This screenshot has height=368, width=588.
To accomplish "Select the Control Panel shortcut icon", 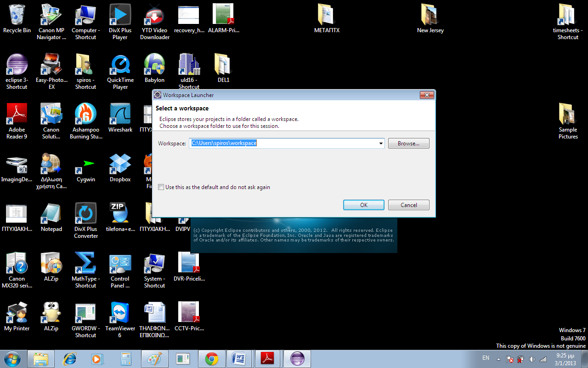I will [120, 270].
